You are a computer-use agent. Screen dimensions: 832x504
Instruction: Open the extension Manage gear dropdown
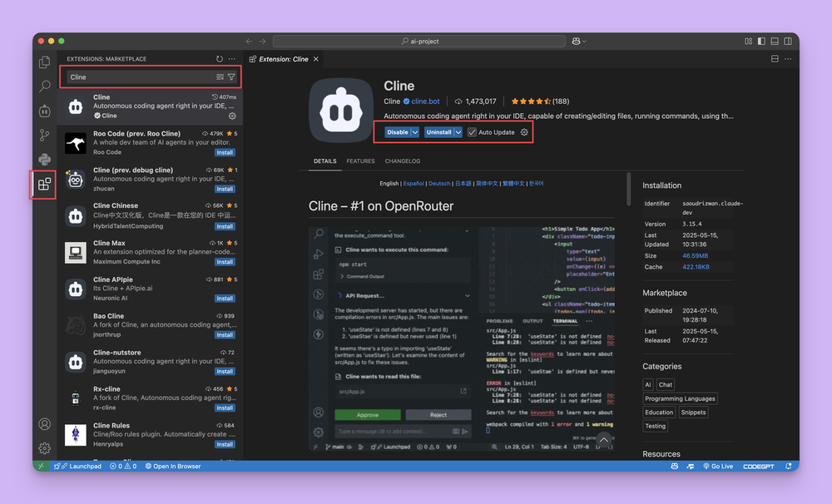tap(524, 132)
